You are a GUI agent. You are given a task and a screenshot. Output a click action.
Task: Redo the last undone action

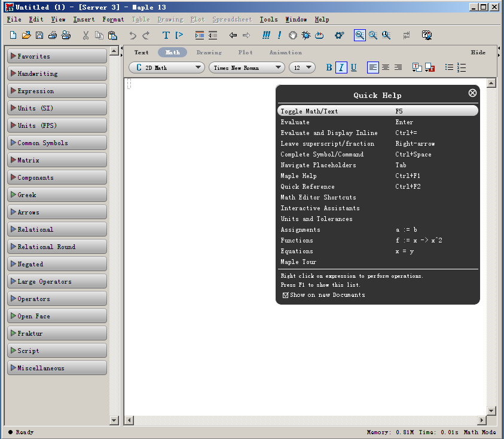pyautogui.click(x=146, y=35)
